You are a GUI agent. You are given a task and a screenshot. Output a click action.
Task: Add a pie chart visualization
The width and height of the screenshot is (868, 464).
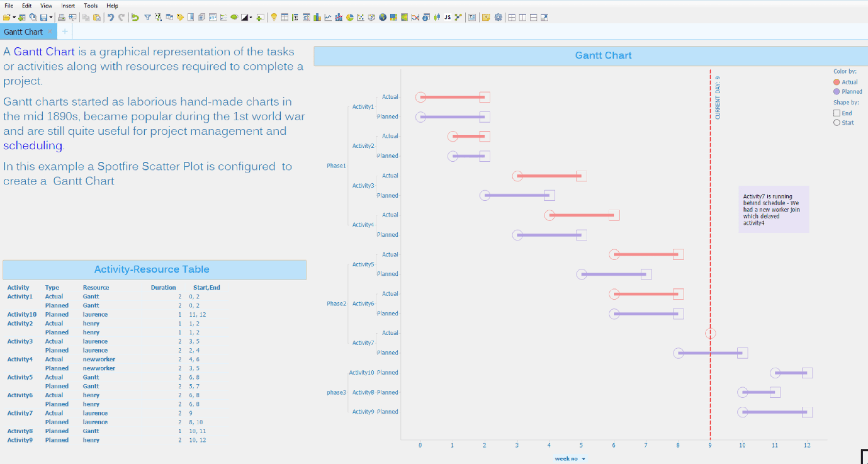(x=349, y=17)
